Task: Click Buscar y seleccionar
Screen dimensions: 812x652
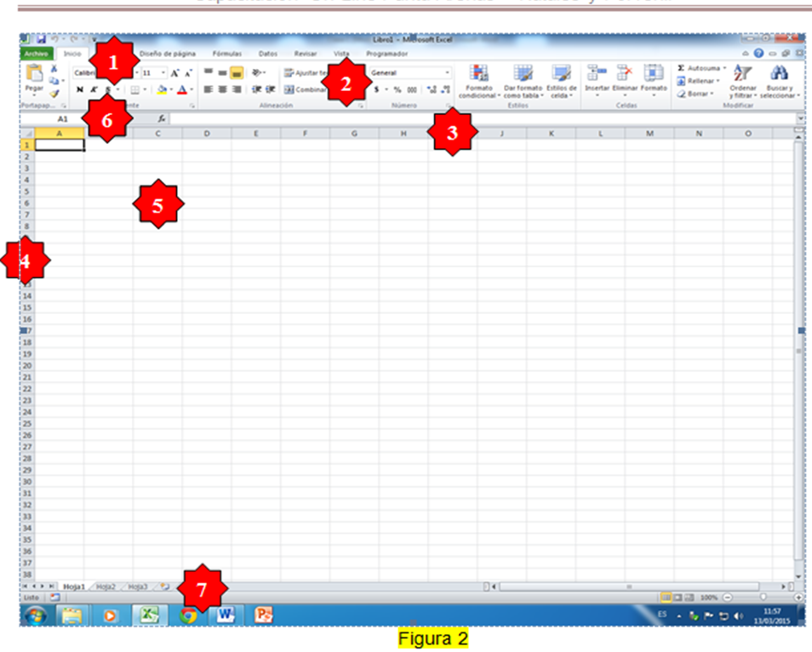Action: click(780, 82)
